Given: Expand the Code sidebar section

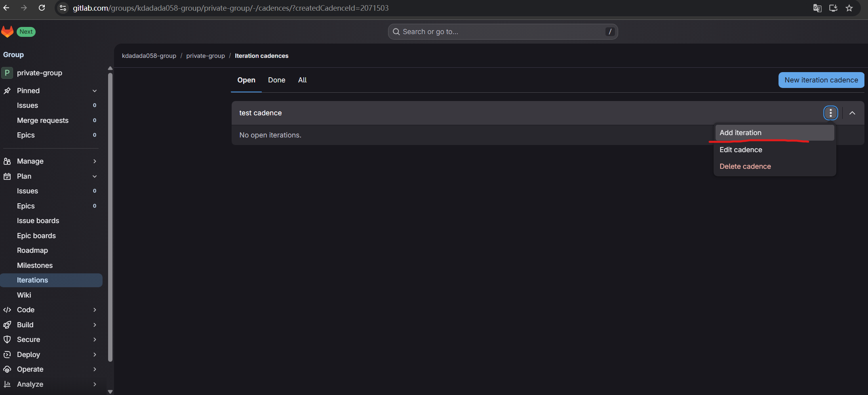Looking at the screenshot, I should pos(94,310).
